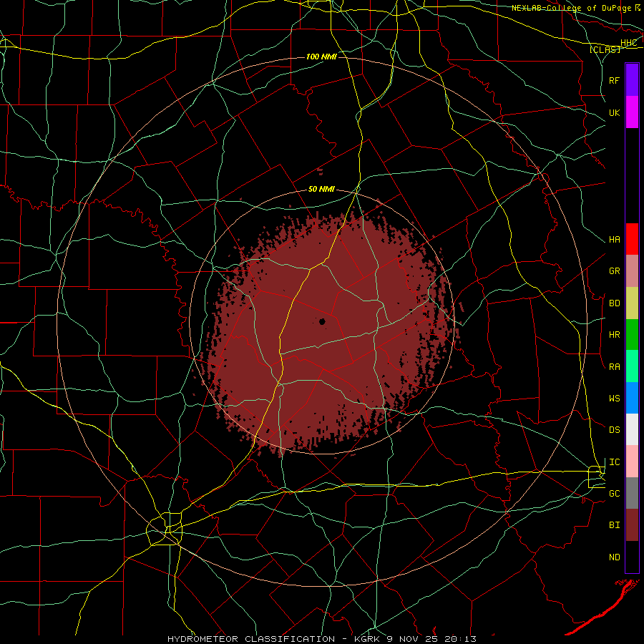Viewport: 644px width, 644px height.
Task: Click the red HA legend color swatch
Action: [x=632, y=239]
